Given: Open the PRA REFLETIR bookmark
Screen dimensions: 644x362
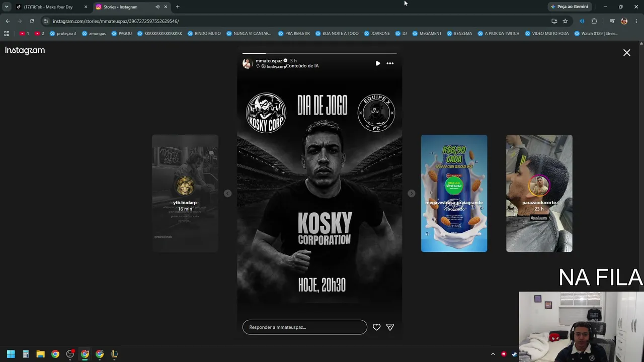Looking at the screenshot, I should click(294, 34).
